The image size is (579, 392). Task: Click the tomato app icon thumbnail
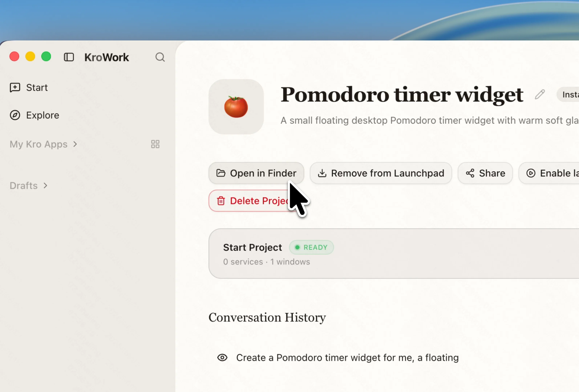pyautogui.click(x=236, y=107)
